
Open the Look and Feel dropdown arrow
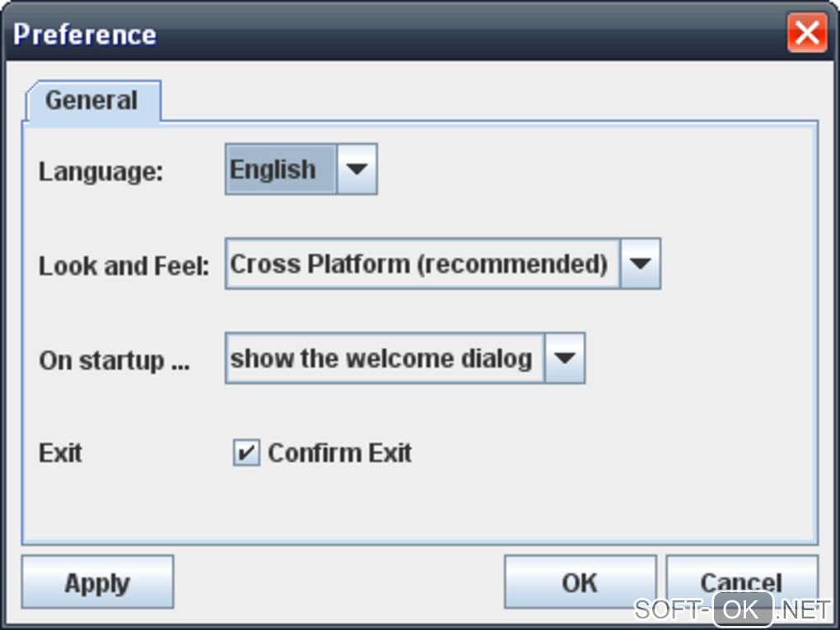click(x=640, y=264)
